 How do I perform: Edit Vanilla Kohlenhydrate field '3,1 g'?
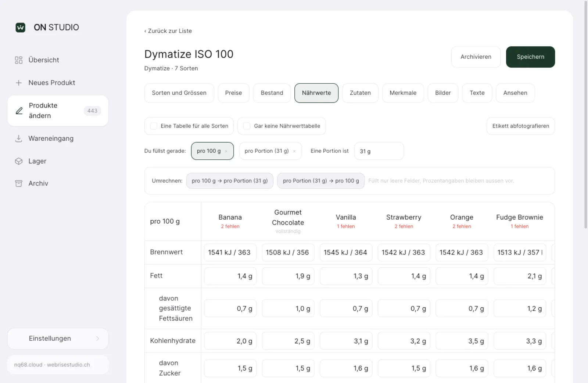[x=346, y=341]
